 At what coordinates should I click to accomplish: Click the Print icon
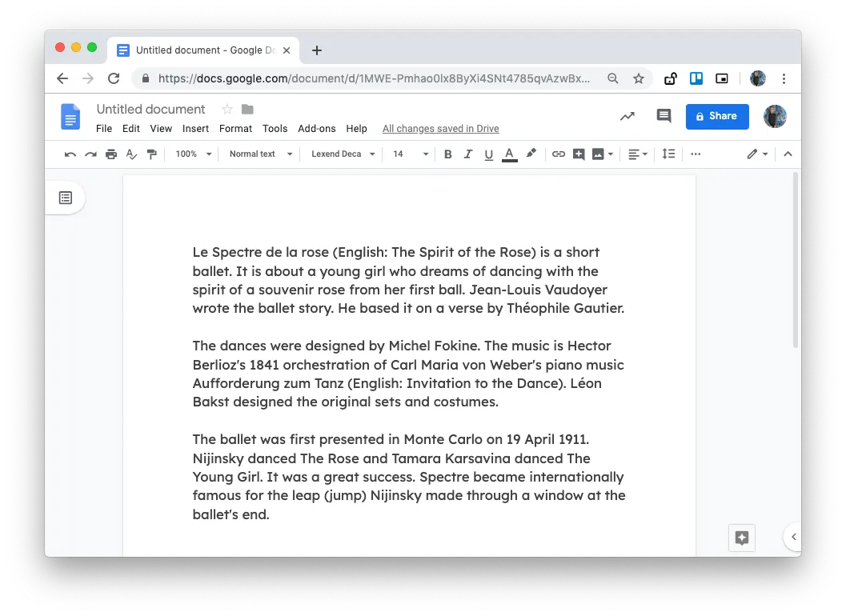(x=111, y=154)
